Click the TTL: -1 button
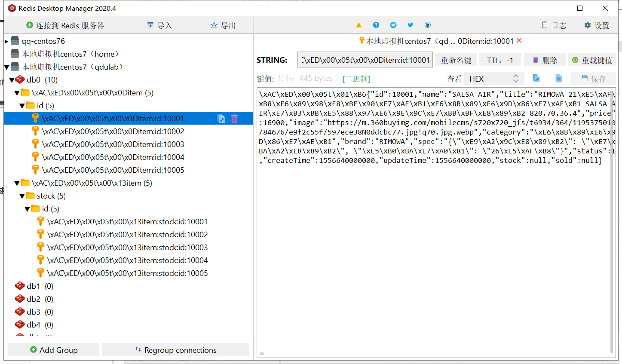 click(x=500, y=60)
